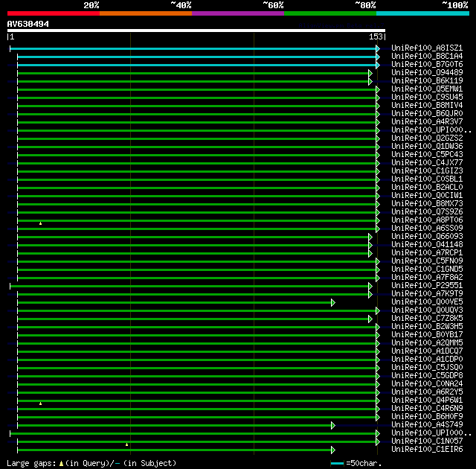Select label UniRef100_Q7S9Z6
The height and width of the screenshot is (469, 476).
point(427,212)
